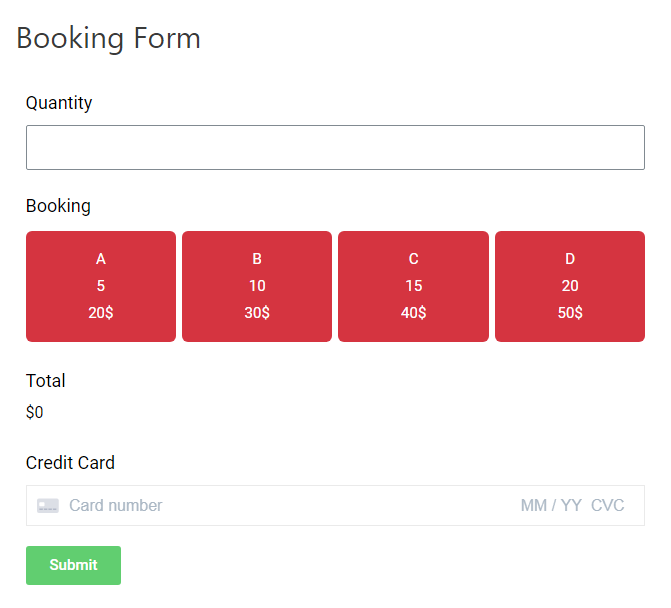The height and width of the screenshot is (608, 671).
Task: Click the Credit Card label
Action: click(70, 463)
